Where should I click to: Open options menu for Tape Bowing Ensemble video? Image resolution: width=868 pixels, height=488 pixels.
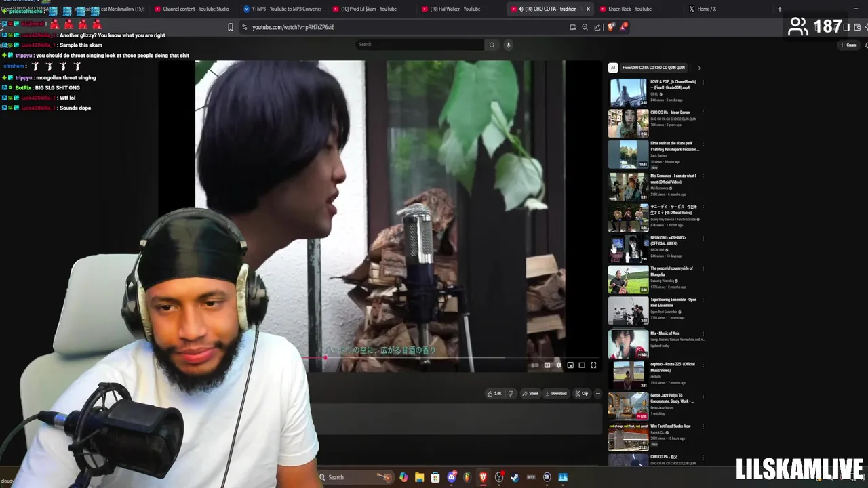[x=703, y=300]
